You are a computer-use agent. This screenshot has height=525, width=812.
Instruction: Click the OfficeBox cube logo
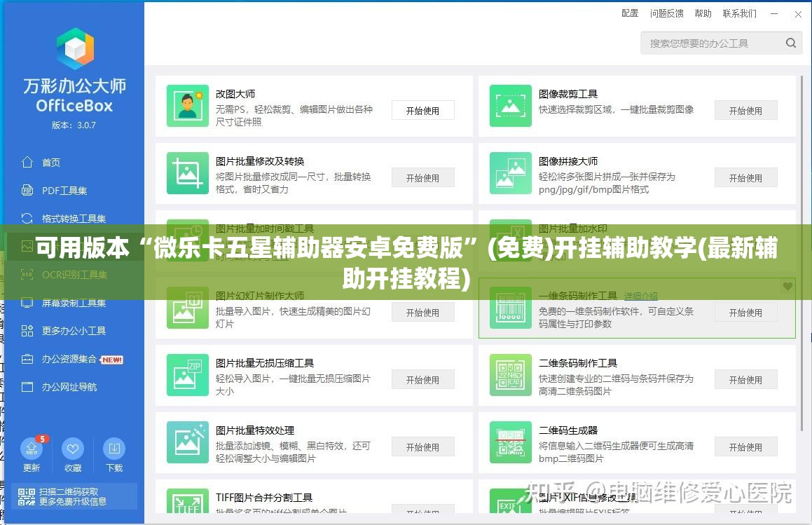pyautogui.click(x=75, y=49)
